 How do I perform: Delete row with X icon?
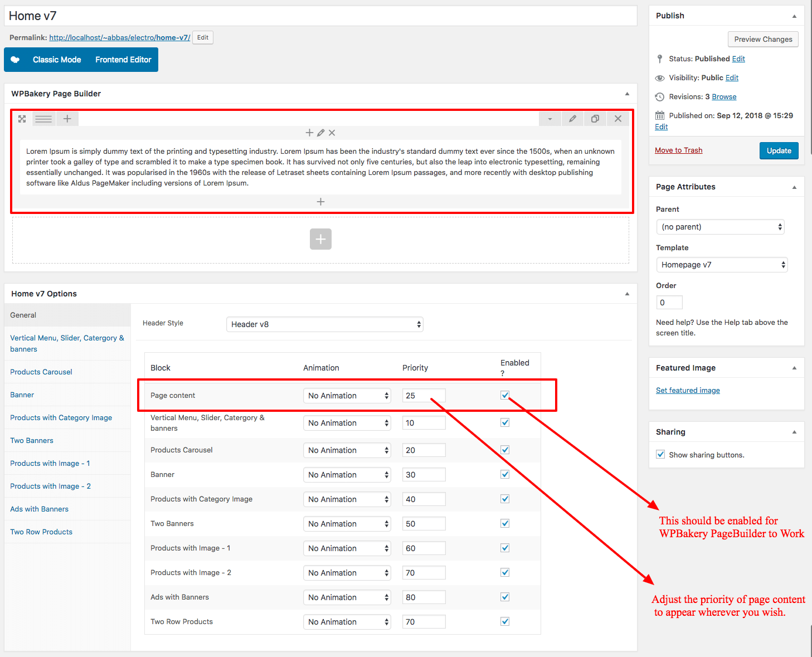tap(618, 119)
